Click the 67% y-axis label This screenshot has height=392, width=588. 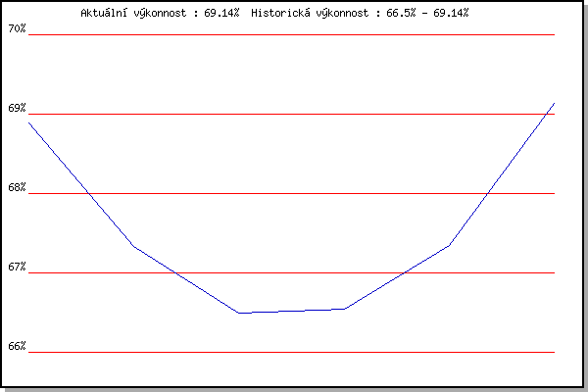(17, 267)
